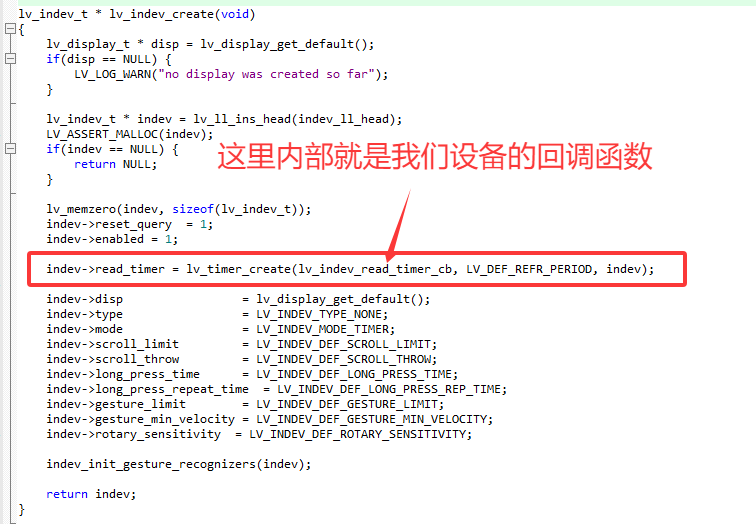Click the lv_ll_ins_head function call
756x524 pixels.
[241, 119]
